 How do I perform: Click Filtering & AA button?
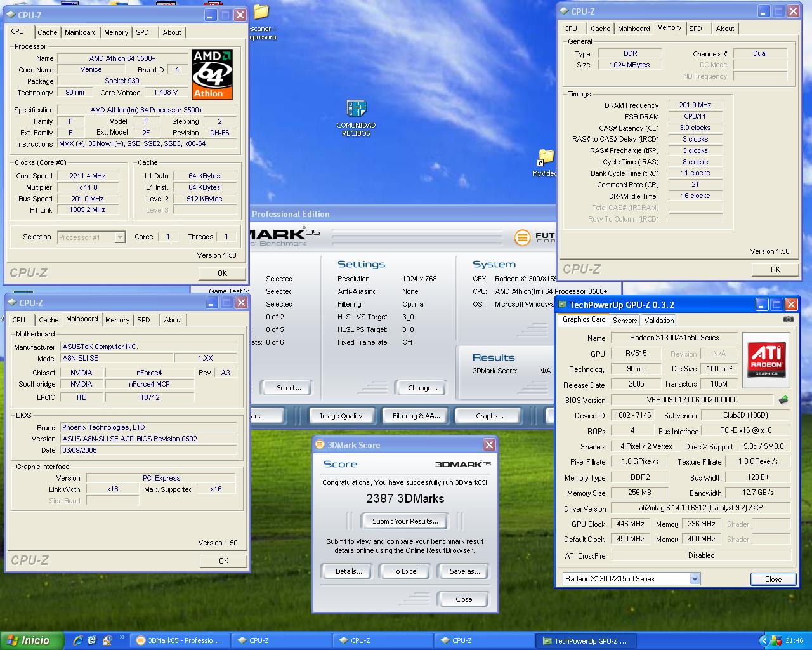click(x=416, y=416)
